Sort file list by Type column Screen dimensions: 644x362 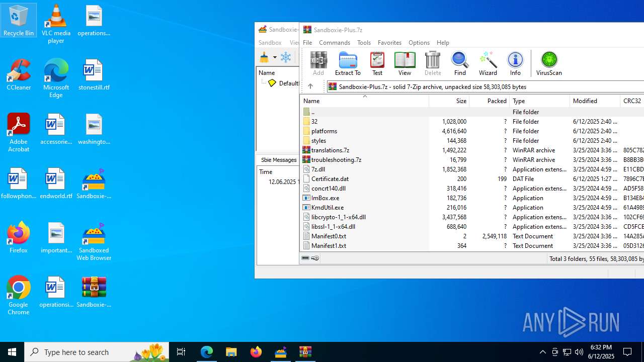pyautogui.click(x=540, y=101)
